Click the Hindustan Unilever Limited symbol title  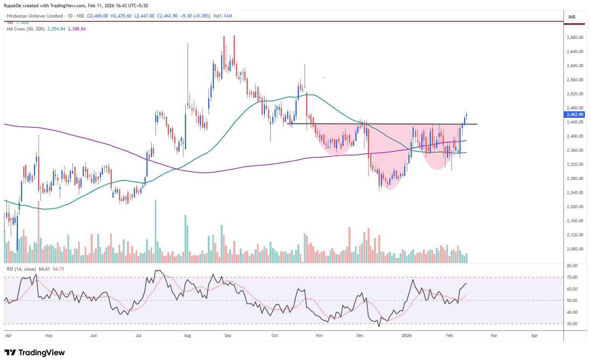point(35,16)
